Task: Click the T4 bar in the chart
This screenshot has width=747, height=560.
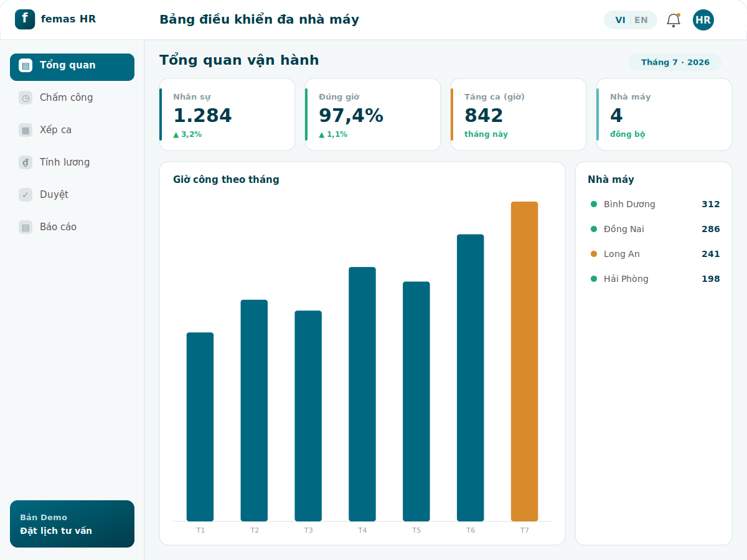Action: tap(362, 394)
